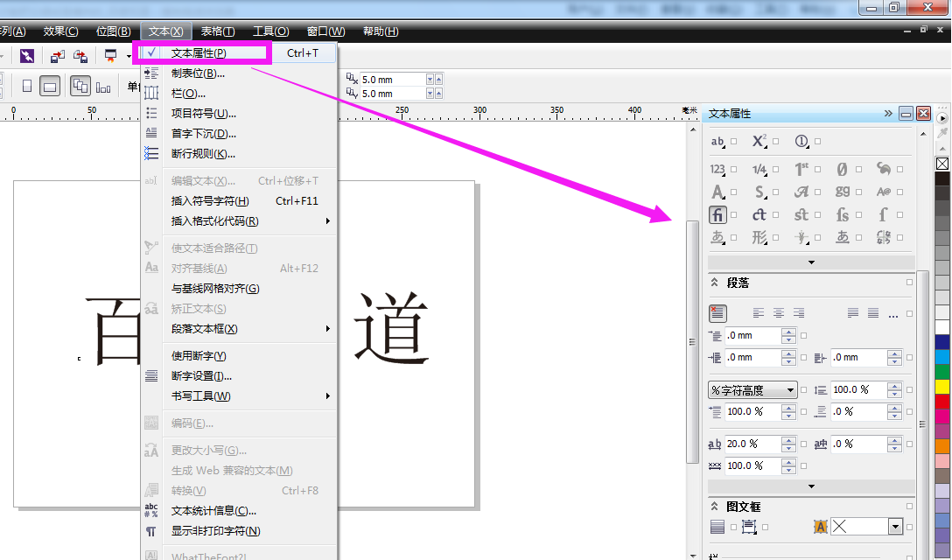The width and height of the screenshot is (952, 560).
Task: Click the no-alignment paragraph icon
Action: pyautogui.click(x=717, y=313)
